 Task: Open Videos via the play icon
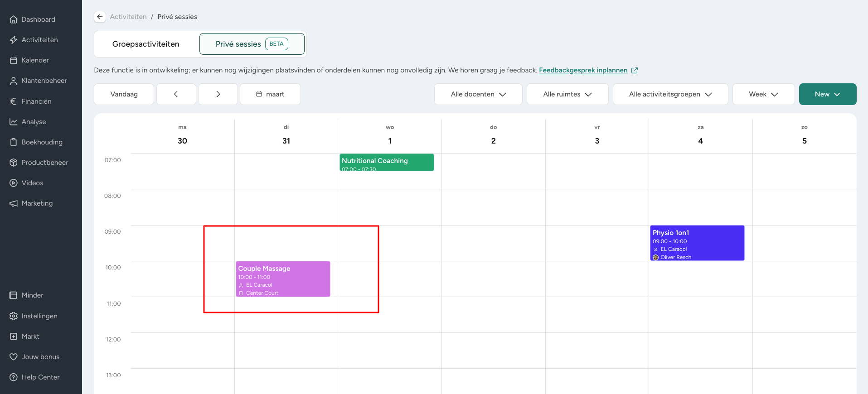pos(14,183)
